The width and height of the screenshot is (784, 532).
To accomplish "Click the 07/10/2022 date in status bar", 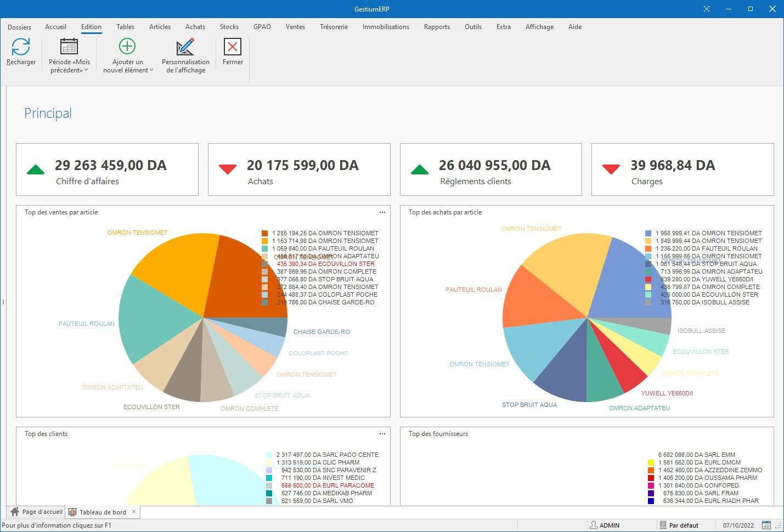I will pos(738,525).
